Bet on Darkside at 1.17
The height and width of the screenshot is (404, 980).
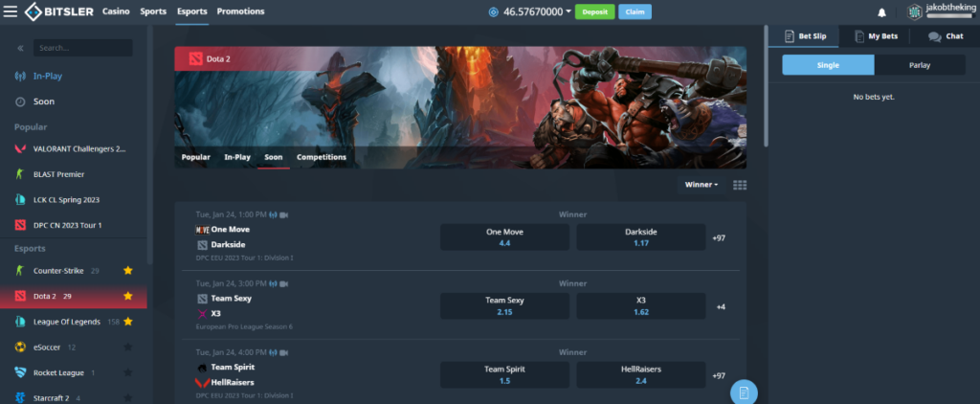tap(640, 237)
